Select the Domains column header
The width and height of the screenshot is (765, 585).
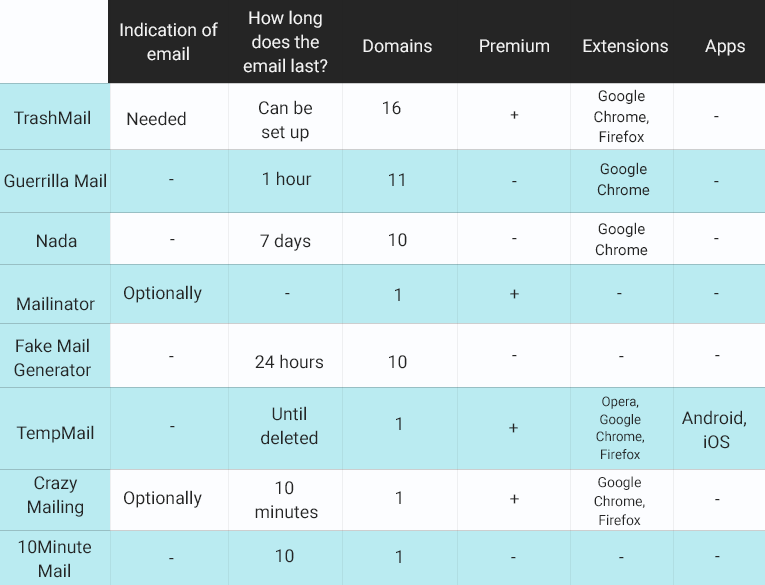(397, 46)
